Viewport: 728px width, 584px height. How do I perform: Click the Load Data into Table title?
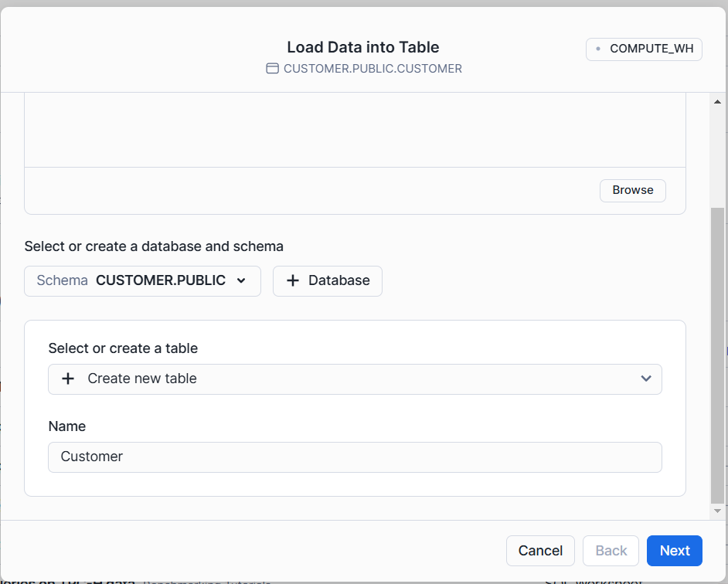tap(363, 48)
